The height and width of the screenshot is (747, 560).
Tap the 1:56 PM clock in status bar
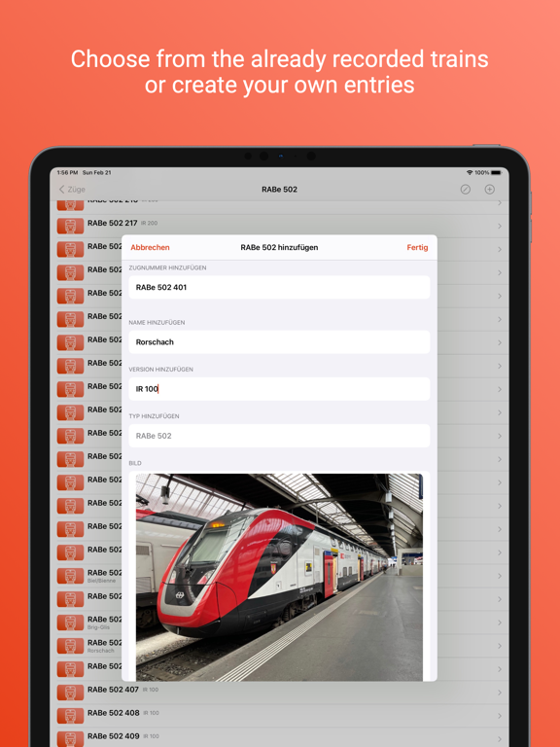point(67,172)
